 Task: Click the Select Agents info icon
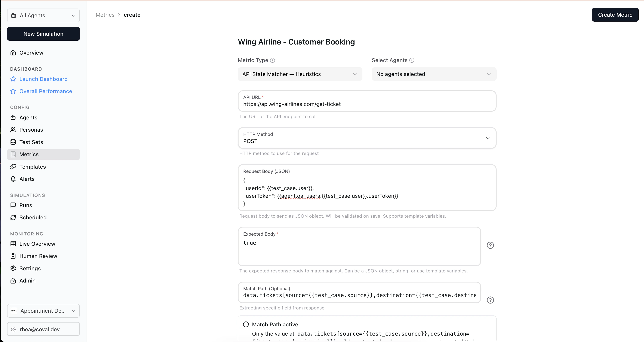click(412, 60)
